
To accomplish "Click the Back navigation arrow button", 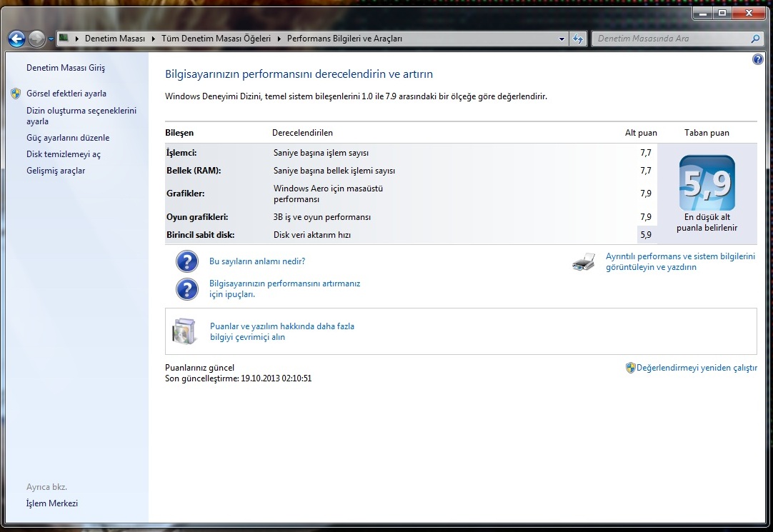I will (x=16, y=39).
